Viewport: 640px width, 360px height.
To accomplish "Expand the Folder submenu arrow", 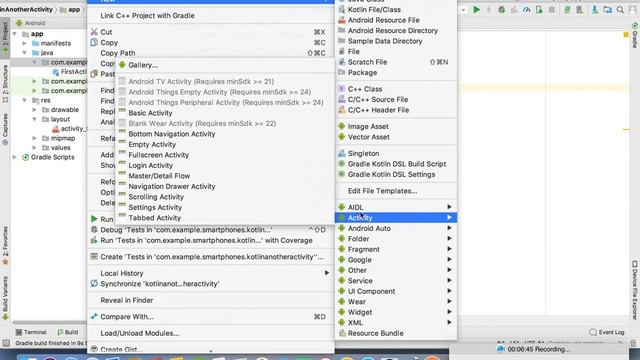I will [449, 239].
